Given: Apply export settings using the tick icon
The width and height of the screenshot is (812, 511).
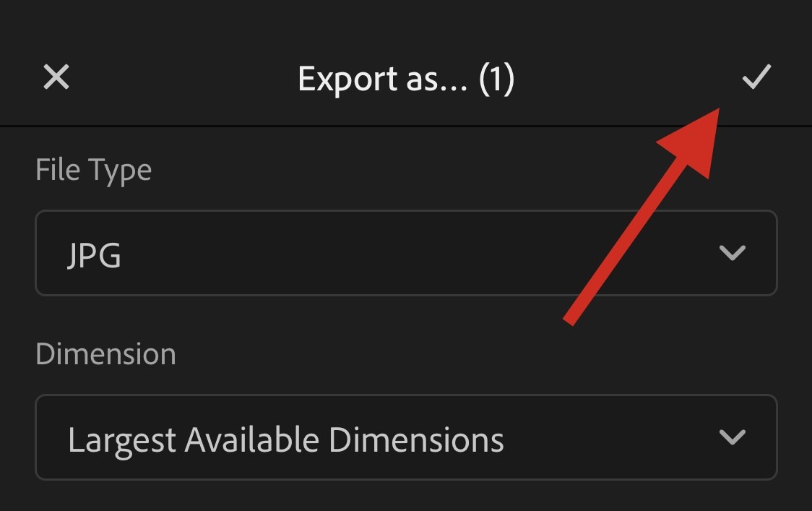Looking at the screenshot, I should 756,77.
